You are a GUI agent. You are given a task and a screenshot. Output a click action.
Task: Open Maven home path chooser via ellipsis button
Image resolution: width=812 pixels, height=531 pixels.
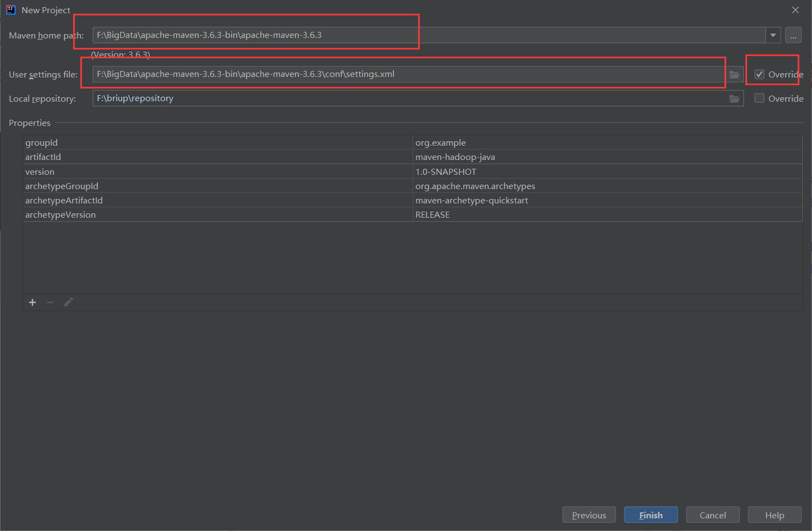[x=793, y=35]
